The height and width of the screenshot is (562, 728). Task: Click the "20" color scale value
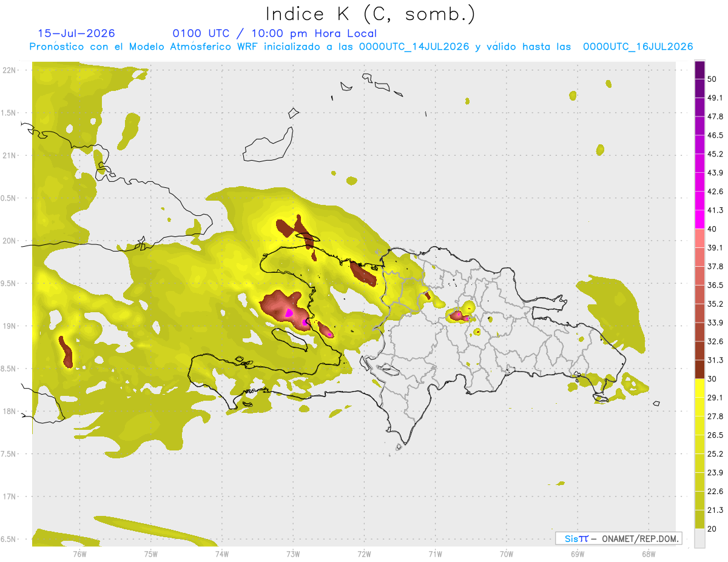713,529
